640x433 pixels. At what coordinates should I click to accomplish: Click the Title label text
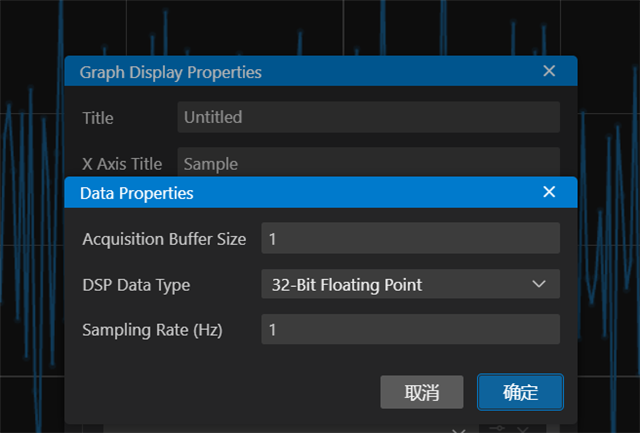coord(98,118)
